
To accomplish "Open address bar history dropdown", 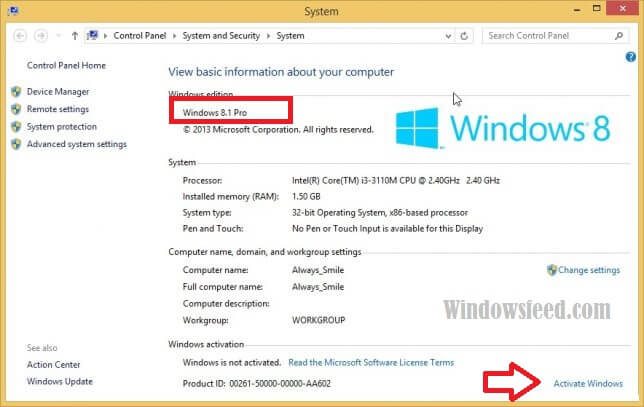I will [x=448, y=36].
